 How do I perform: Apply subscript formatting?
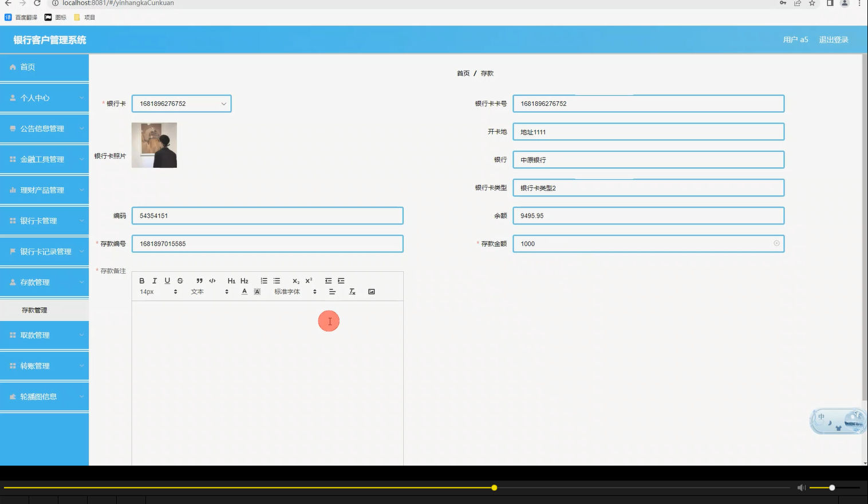coord(296,281)
